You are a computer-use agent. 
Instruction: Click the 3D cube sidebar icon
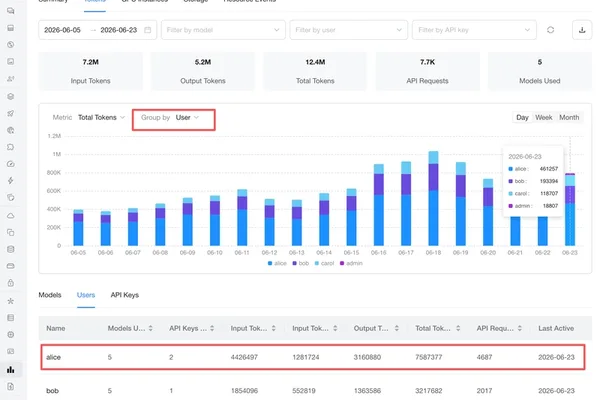(11, 96)
